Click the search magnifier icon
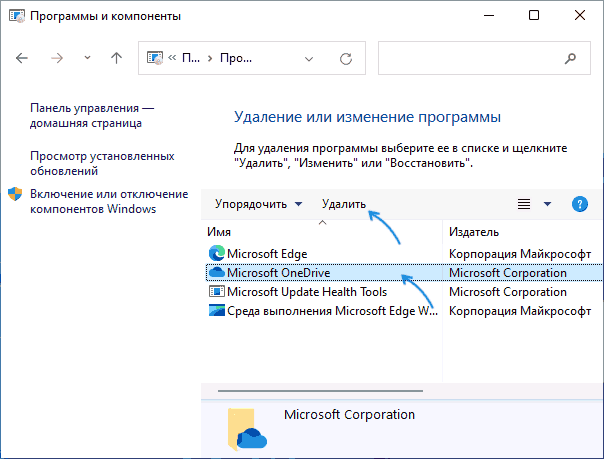 570,58
